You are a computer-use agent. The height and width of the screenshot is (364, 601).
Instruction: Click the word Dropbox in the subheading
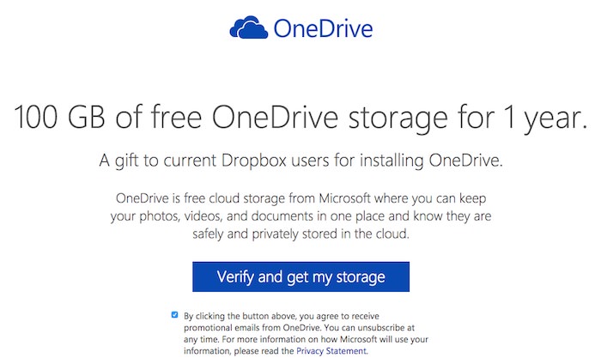[x=254, y=161]
